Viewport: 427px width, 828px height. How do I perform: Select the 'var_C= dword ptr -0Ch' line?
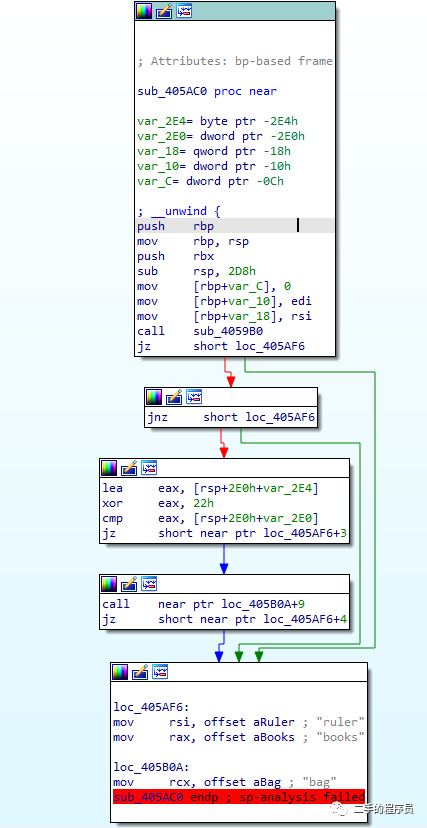point(211,181)
